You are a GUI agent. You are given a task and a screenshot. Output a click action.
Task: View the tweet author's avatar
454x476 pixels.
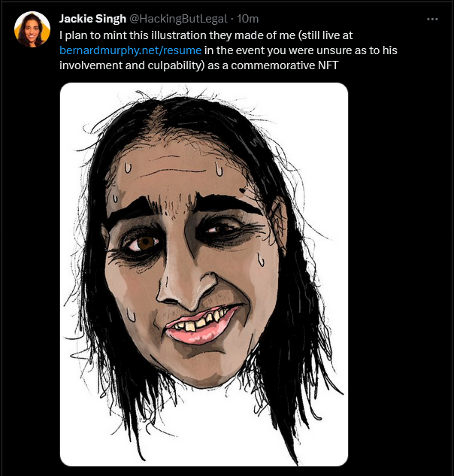pos(32,29)
